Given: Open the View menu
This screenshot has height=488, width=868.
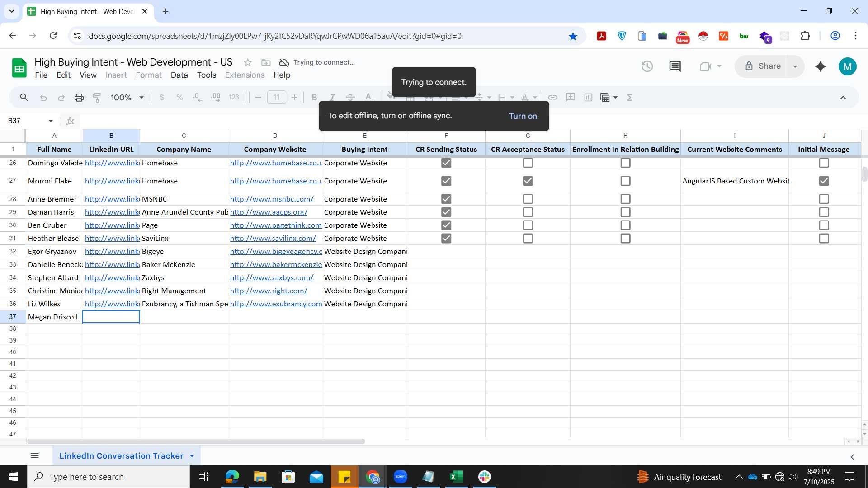Looking at the screenshot, I should (88, 75).
